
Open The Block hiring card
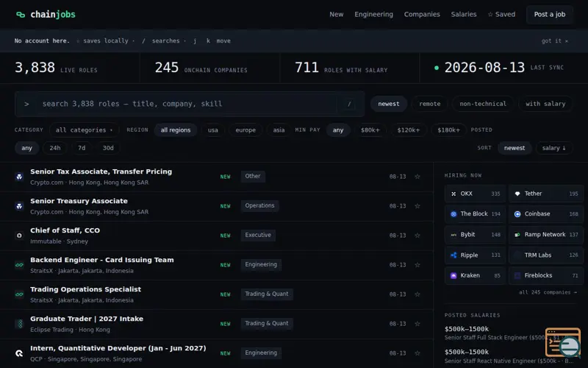pyautogui.click(x=475, y=214)
